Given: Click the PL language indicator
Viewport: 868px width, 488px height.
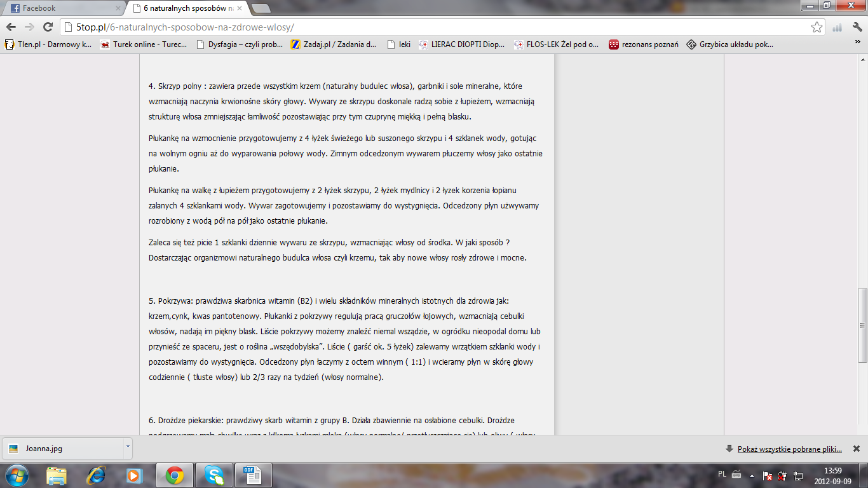Looking at the screenshot, I should coord(722,475).
